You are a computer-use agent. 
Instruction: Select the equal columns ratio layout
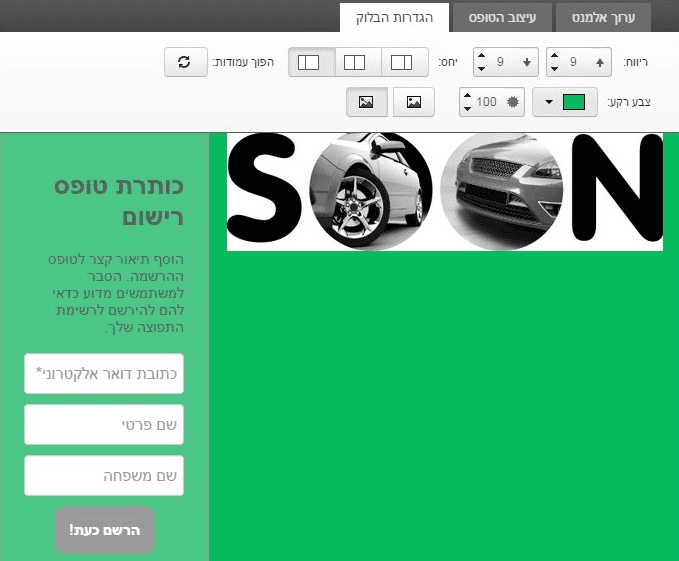tap(357, 62)
